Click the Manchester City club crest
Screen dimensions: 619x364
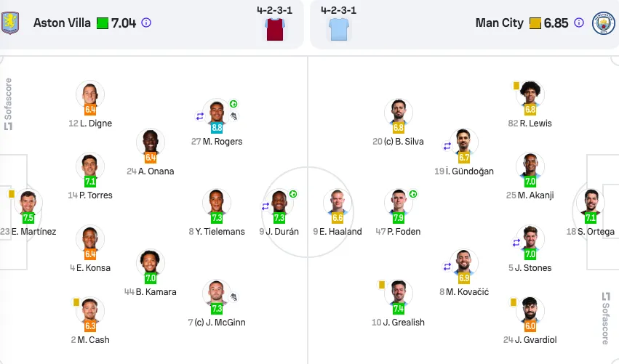coord(603,23)
